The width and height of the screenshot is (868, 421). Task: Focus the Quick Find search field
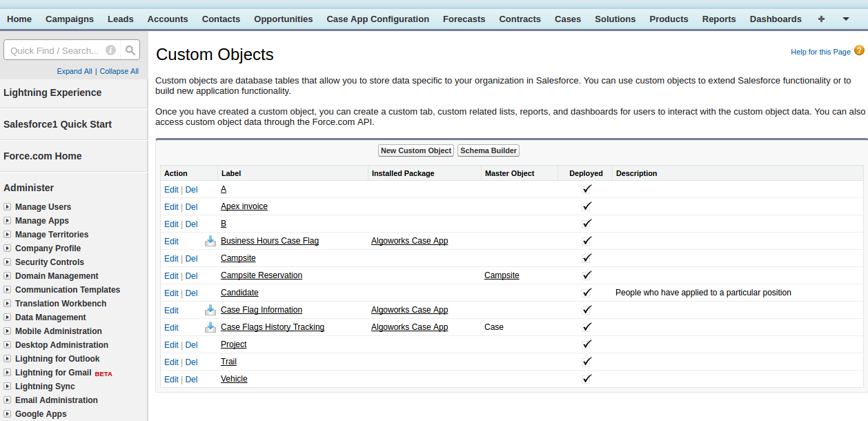pyautogui.click(x=55, y=50)
